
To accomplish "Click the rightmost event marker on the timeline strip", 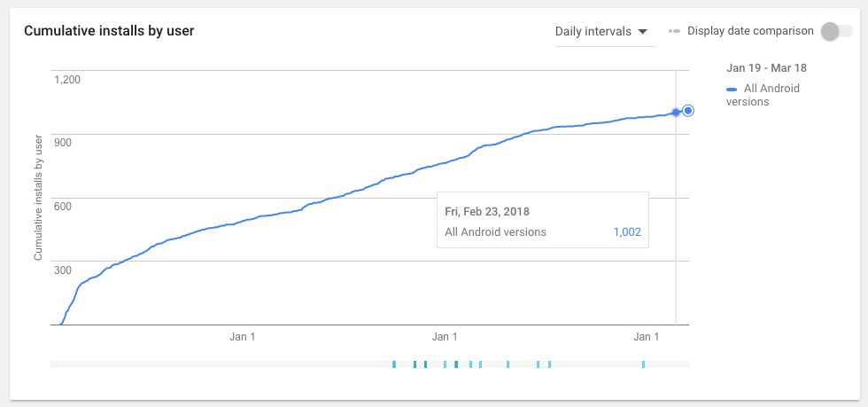I will point(643,364).
